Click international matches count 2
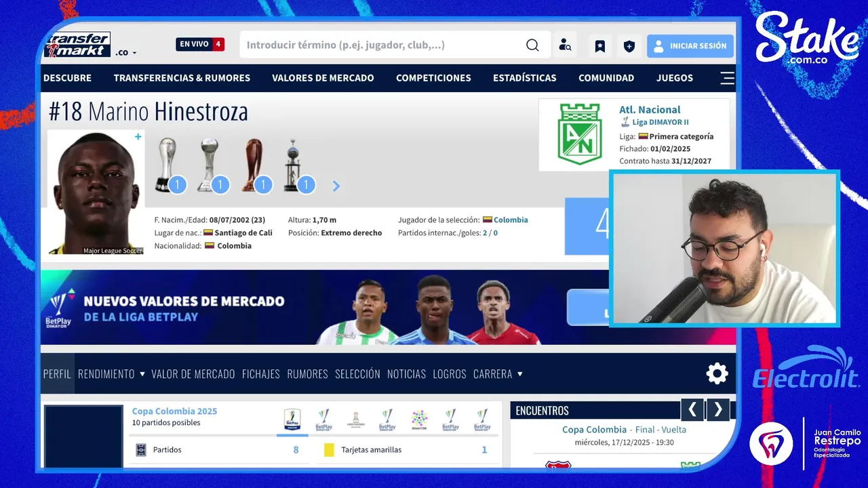Image resolution: width=868 pixels, height=488 pixels. [485, 232]
